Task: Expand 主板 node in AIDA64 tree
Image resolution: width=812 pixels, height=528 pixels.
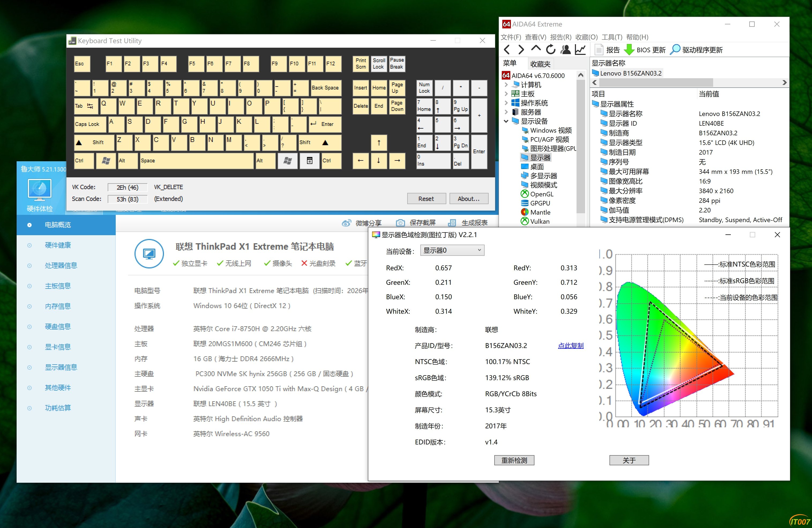Action: point(506,94)
